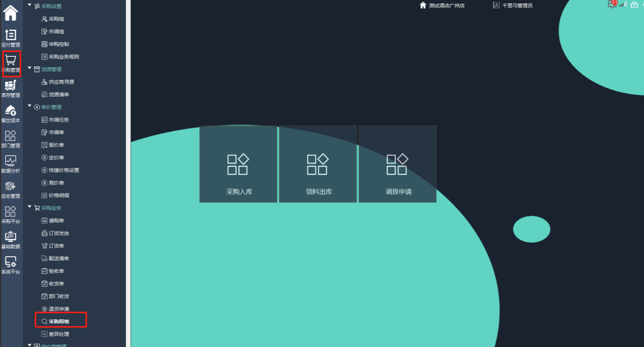Open the 采购入库 tile

[239, 164]
